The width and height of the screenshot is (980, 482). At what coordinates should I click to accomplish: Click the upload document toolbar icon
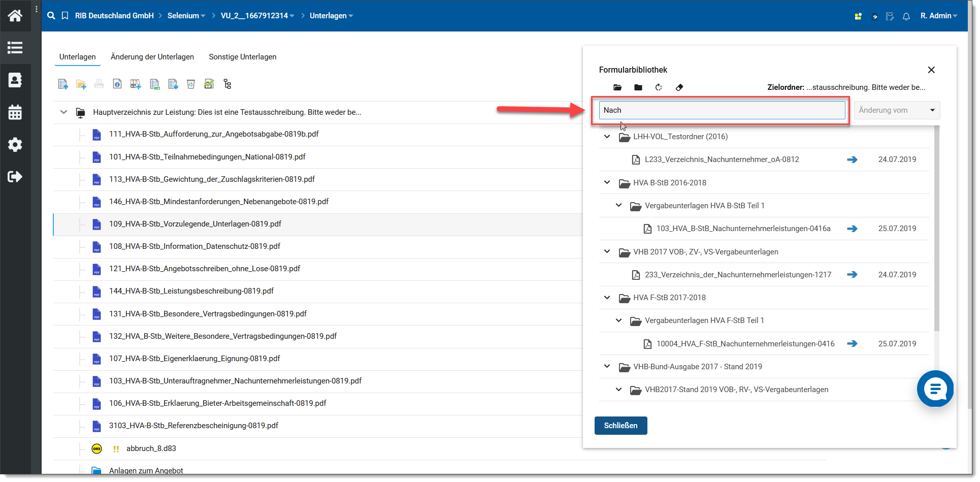(x=63, y=84)
